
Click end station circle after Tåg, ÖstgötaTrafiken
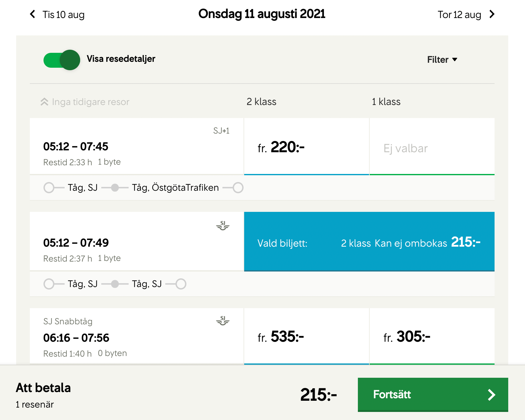click(238, 188)
